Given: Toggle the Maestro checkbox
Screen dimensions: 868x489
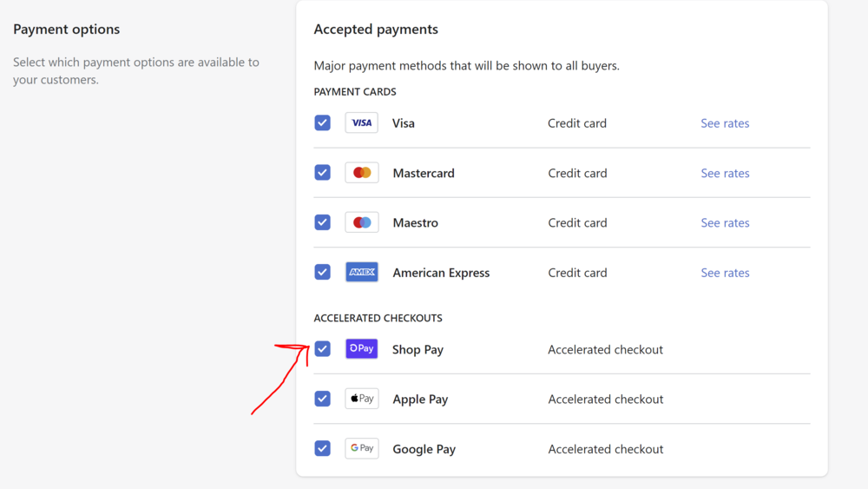Looking at the screenshot, I should click(322, 222).
